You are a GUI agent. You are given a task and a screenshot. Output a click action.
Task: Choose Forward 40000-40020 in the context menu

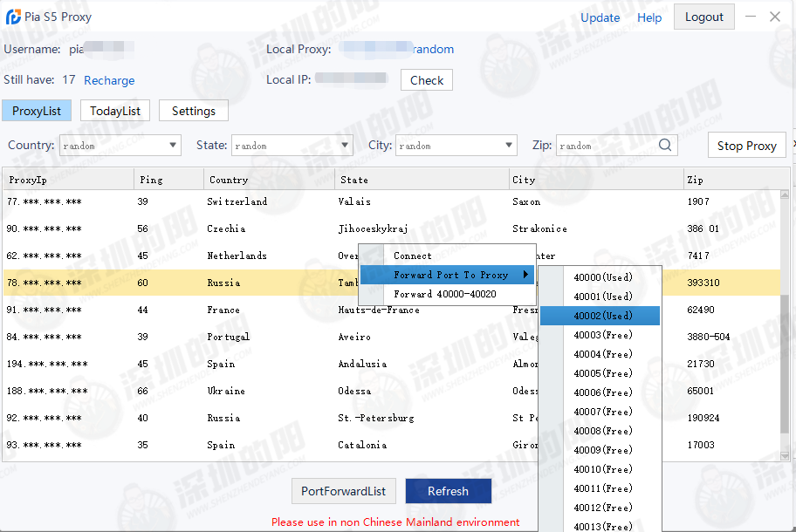pyautogui.click(x=447, y=294)
